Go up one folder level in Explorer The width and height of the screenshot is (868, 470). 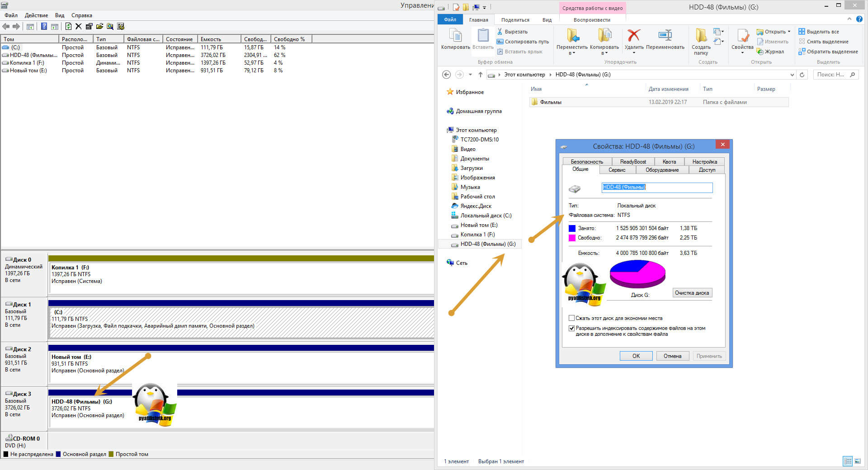480,75
